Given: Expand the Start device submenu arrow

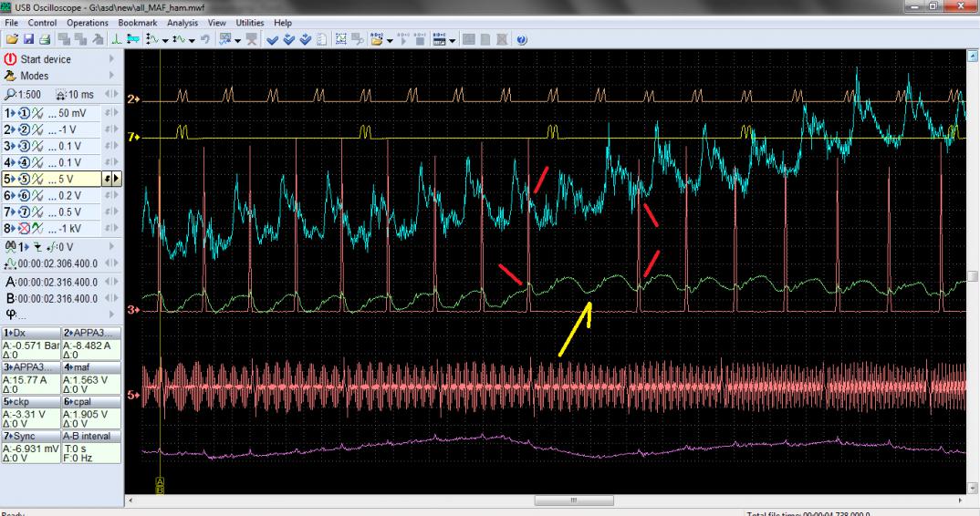Looking at the screenshot, I should click(112, 58).
